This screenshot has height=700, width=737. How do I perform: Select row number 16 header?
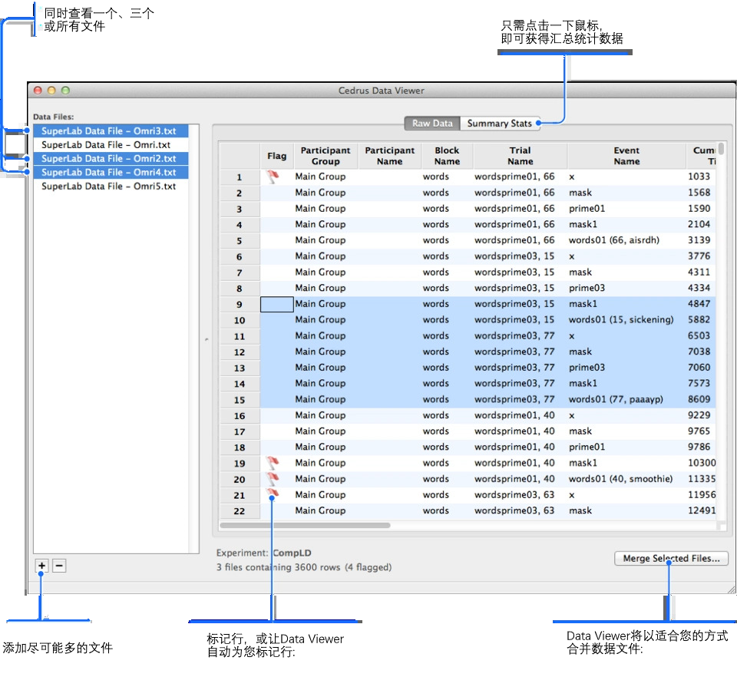click(240, 415)
